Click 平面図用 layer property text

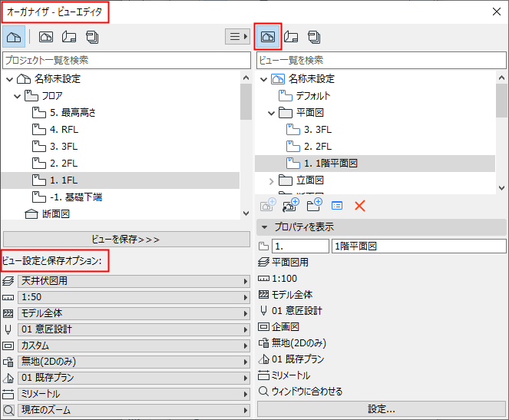[x=290, y=263]
